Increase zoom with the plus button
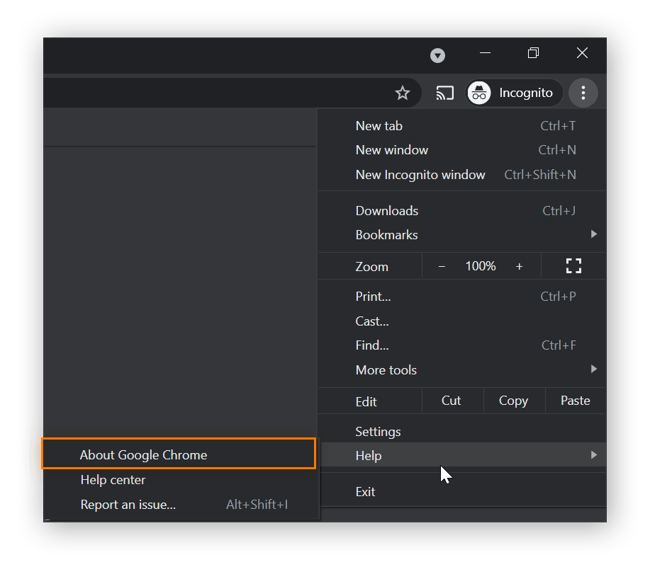Image resolution: width=650 pixels, height=562 pixels. tap(519, 266)
